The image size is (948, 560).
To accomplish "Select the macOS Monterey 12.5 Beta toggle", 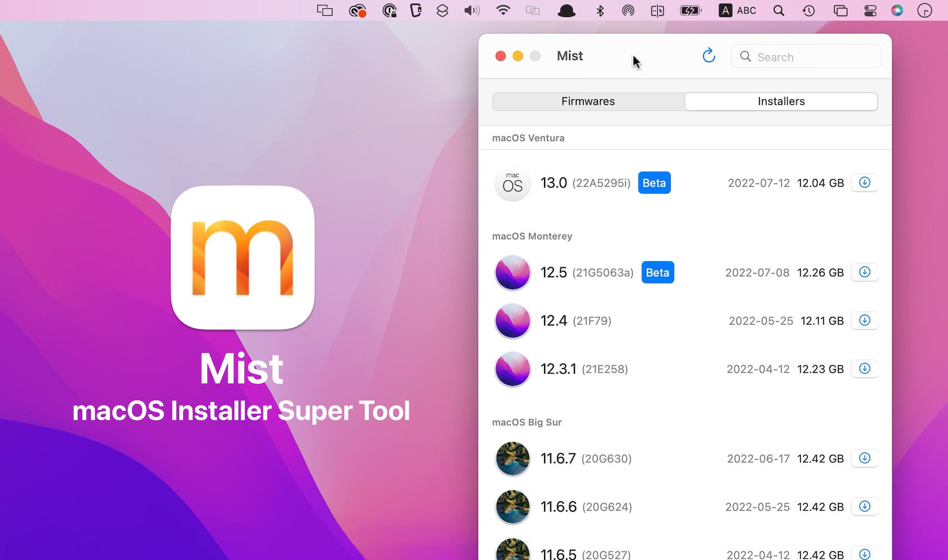I will coord(657,272).
